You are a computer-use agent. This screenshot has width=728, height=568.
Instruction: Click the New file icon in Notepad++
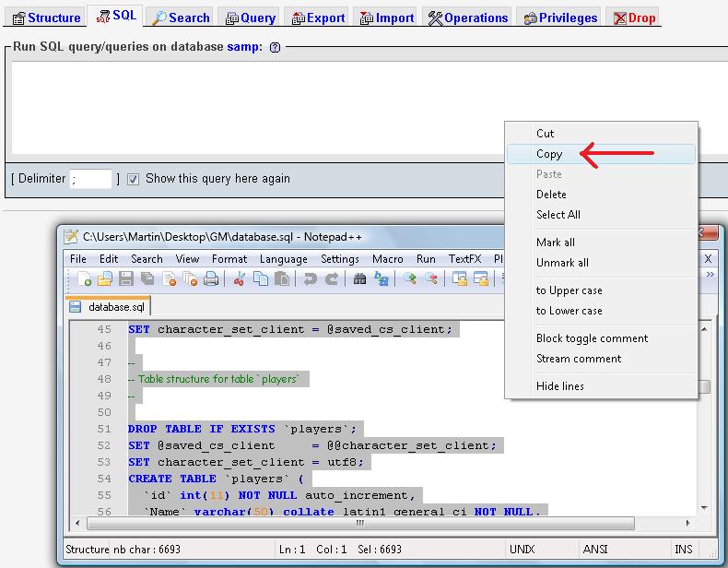click(84, 278)
